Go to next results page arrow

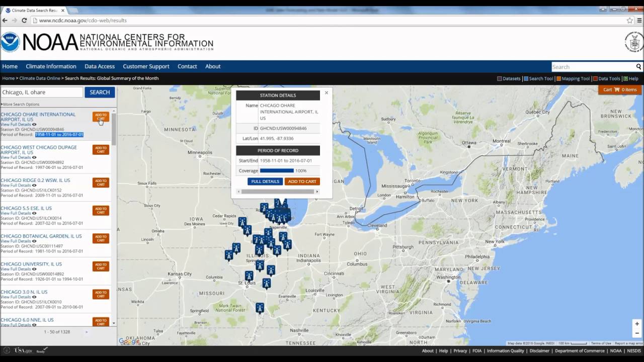tap(86, 332)
